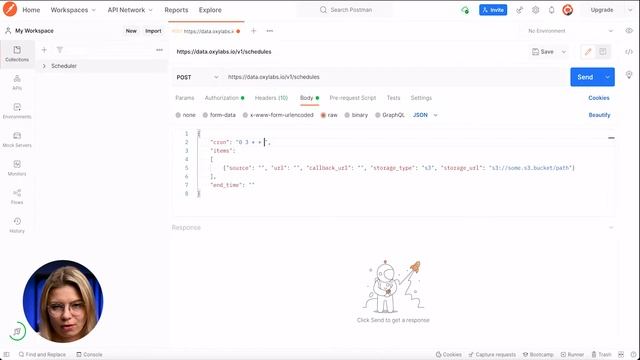This screenshot has height=360, width=640.
Task: Click the satellite capture icon in header
Action: point(519,10)
